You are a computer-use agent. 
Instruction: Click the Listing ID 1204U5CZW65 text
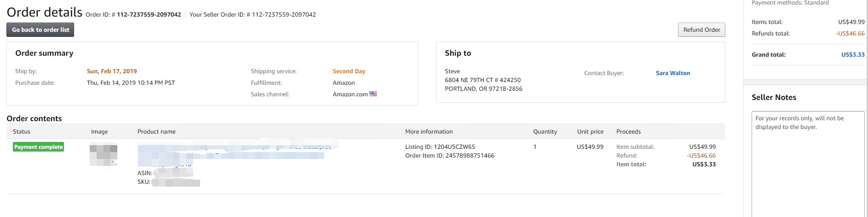click(440, 147)
